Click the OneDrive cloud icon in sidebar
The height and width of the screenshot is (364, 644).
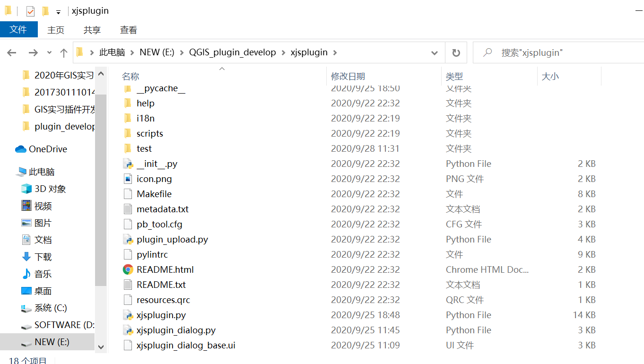(21, 149)
